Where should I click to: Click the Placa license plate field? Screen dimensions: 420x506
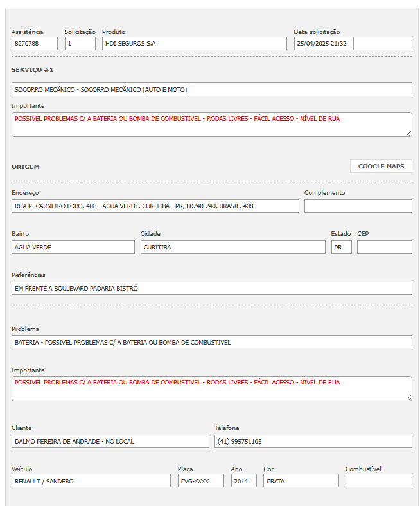point(200,481)
